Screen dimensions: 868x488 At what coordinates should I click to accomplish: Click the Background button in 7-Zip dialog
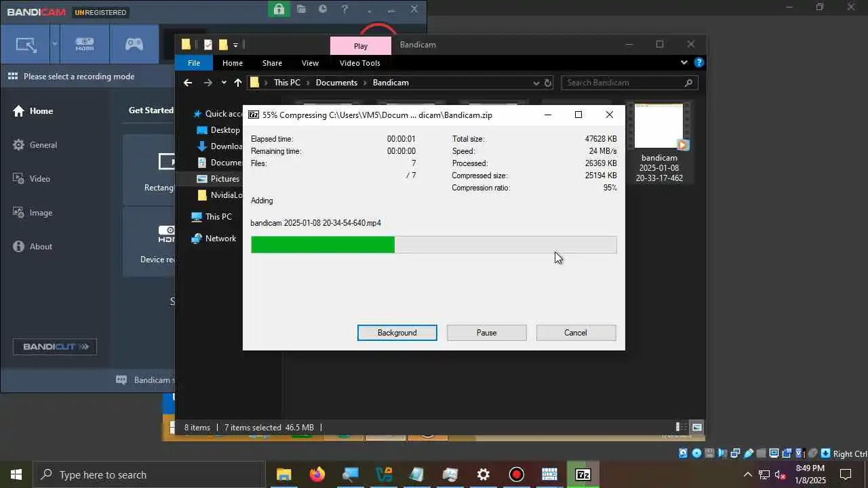[x=397, y=333]
